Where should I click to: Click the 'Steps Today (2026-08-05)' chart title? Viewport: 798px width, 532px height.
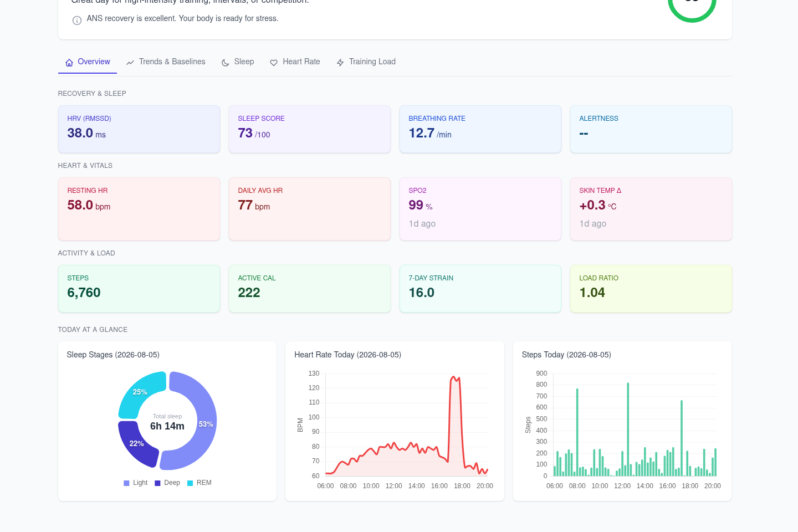coord(566,355)
